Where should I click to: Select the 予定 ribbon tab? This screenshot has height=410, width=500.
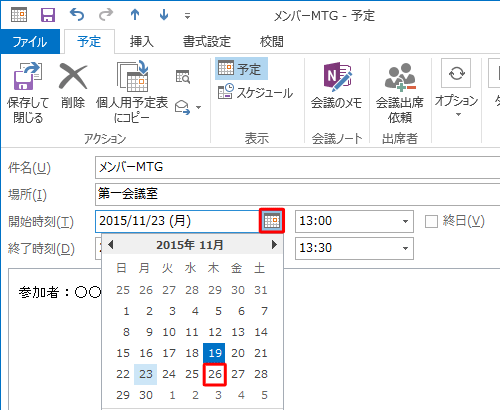tap(89, 42)
